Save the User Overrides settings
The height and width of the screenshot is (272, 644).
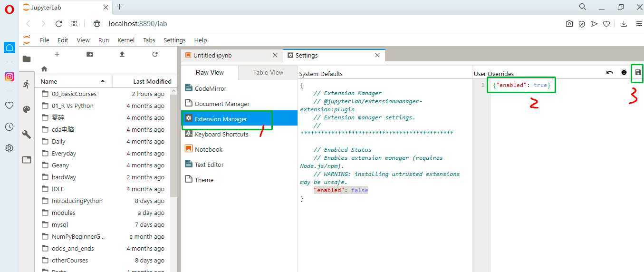[638, 73]
